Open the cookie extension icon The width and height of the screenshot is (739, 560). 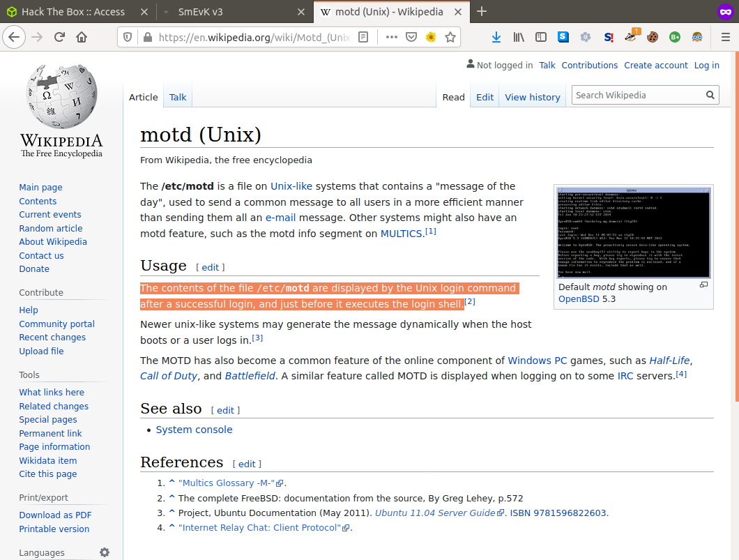[x=653, y=37]
